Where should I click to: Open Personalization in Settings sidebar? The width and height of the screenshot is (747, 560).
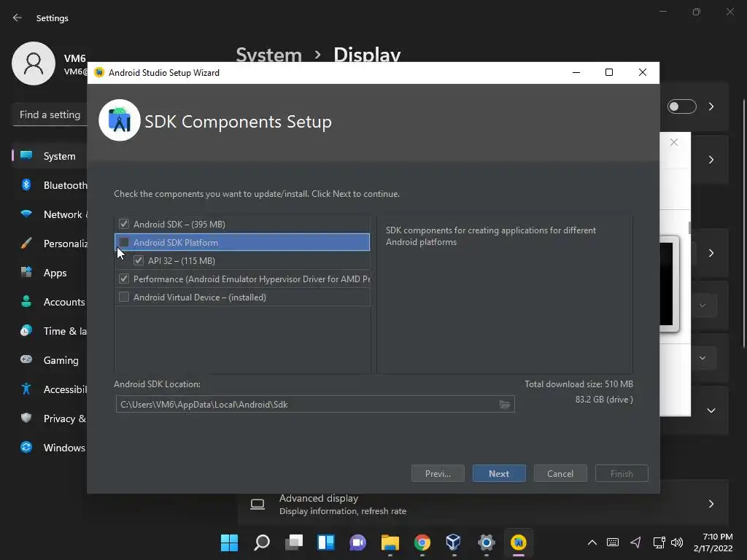[x=50, y=244]
